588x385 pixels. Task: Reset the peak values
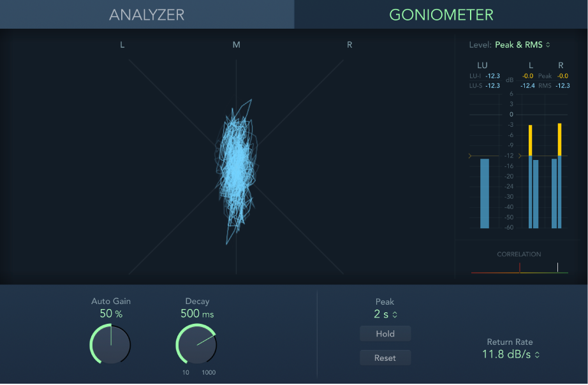385,358
